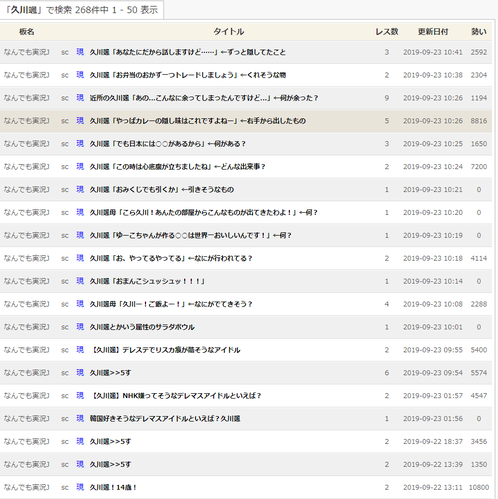Open thread 久川颯！14歳！
This screenshot has height=499, width=498.
pos(113,488)
